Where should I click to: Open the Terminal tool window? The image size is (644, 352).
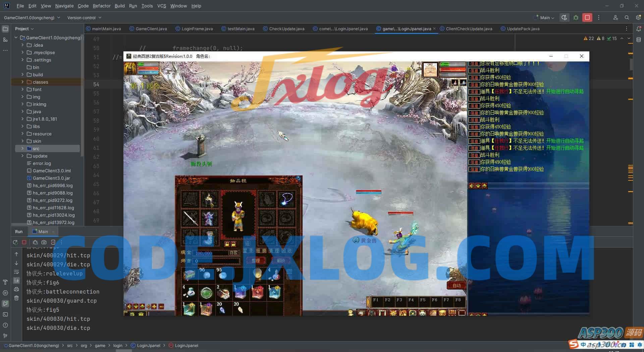[5, 314]
